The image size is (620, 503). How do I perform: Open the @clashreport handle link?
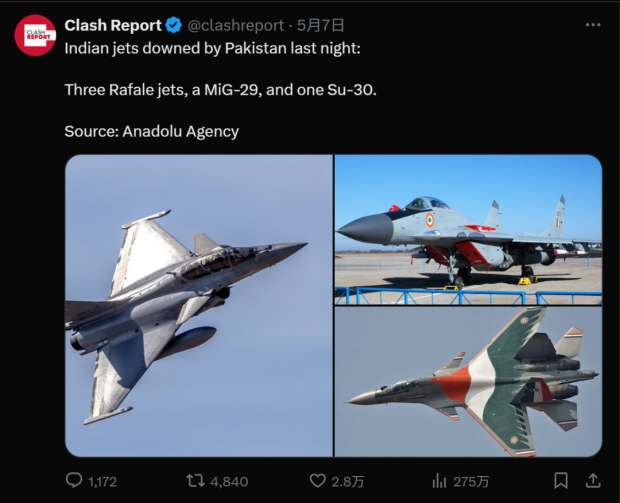coord(235,26)
